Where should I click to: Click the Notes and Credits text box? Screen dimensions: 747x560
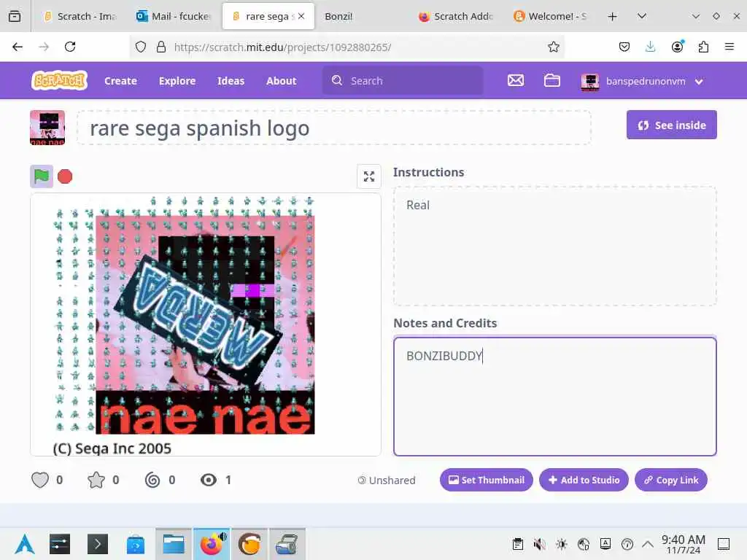click(554, 396)
